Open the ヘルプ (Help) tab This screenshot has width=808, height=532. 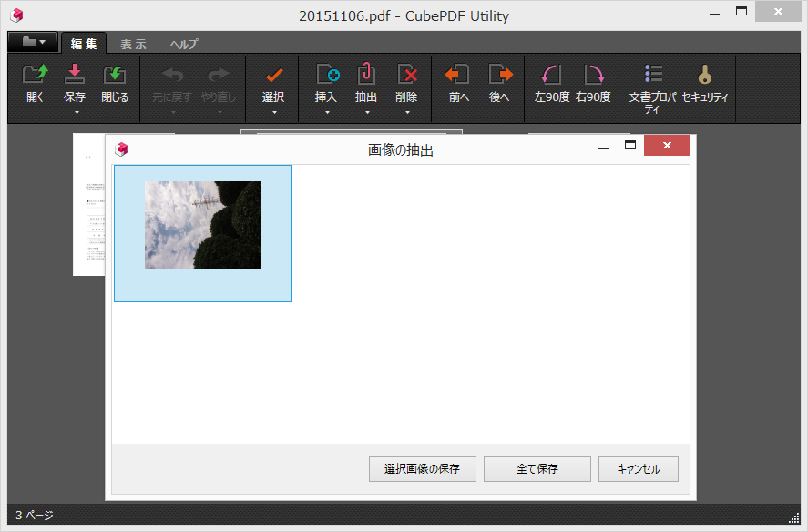(185, 45)
